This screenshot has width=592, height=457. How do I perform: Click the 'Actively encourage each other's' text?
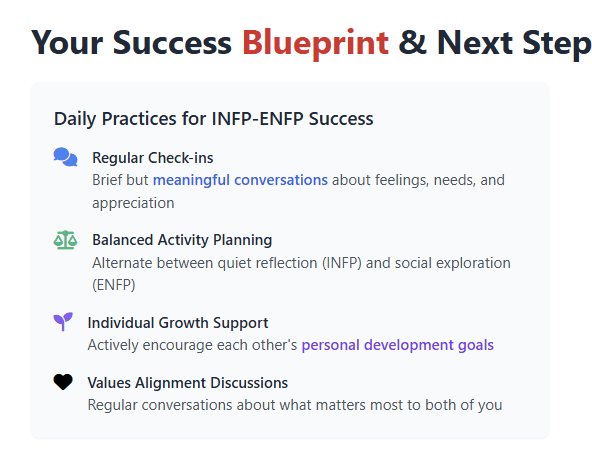[193, 345]
